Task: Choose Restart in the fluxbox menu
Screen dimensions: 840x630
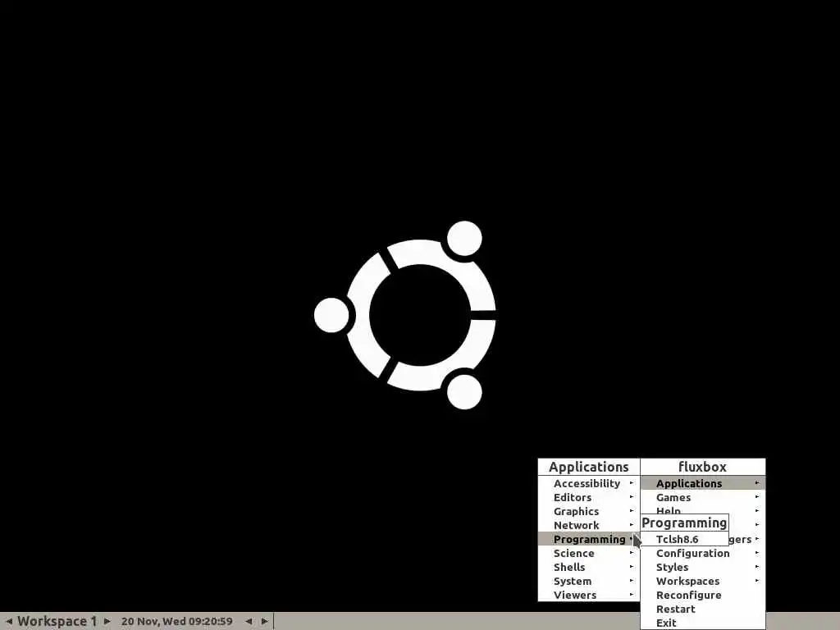Action: coord(703,609)
